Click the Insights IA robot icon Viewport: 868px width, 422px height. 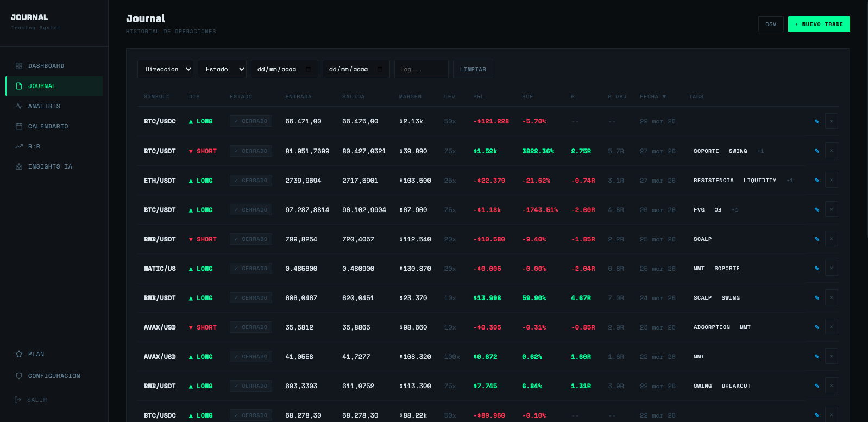tap(19, 166)
